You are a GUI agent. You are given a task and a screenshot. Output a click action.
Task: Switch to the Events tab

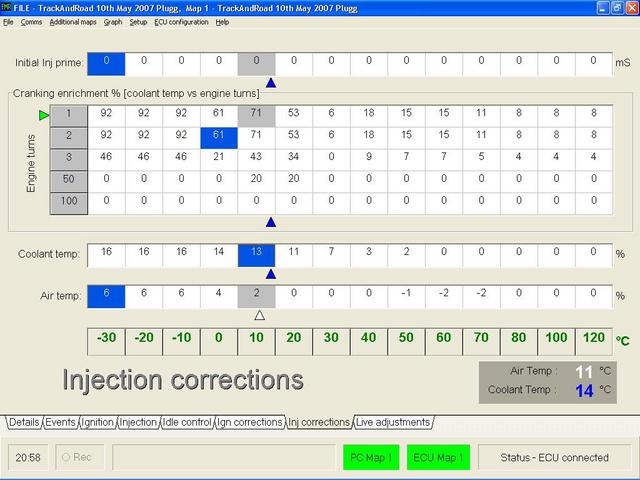pos(60,422)
